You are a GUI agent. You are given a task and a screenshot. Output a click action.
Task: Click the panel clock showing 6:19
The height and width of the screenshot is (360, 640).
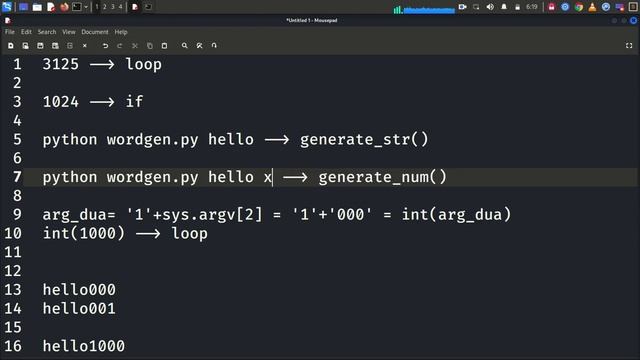532,7
